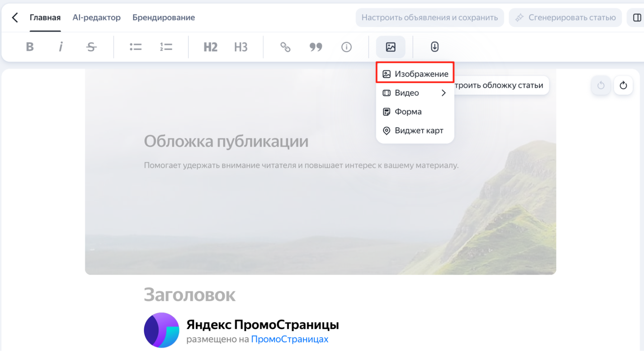Image resolution: width=644 pixels, height=351 pixels.
Task: Click the Яндекс ПромоСтраницы logo
Action: coord(161,330)
